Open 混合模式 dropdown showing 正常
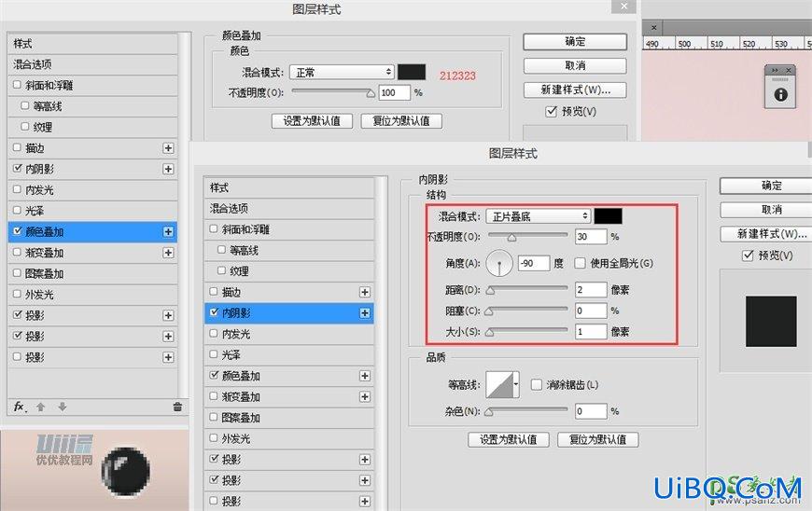812x511 pixels. (342, 73)
